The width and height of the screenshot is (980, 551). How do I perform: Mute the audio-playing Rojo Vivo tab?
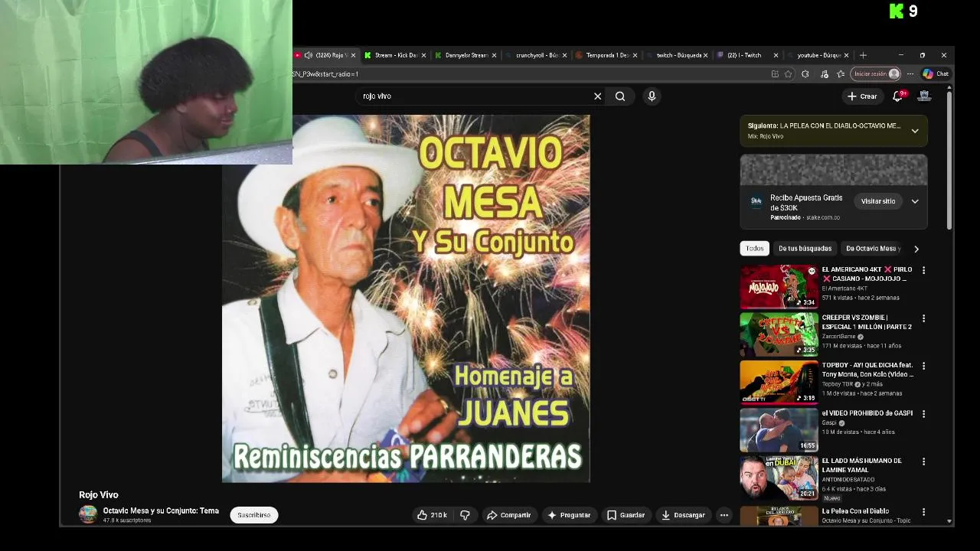309,55
